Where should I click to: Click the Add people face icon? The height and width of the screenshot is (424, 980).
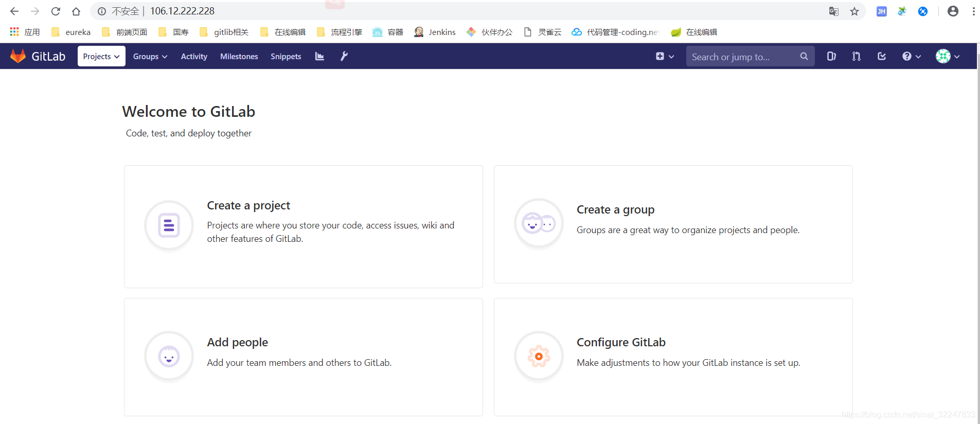(x=169, y=356)
